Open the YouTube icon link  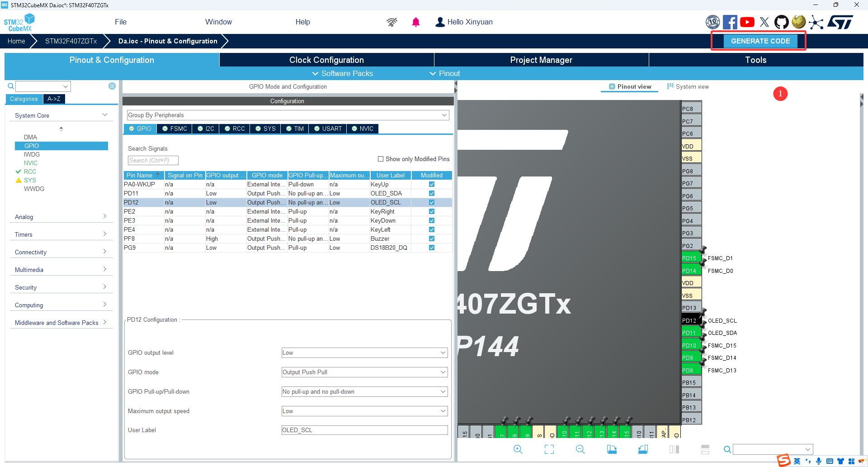747,22
